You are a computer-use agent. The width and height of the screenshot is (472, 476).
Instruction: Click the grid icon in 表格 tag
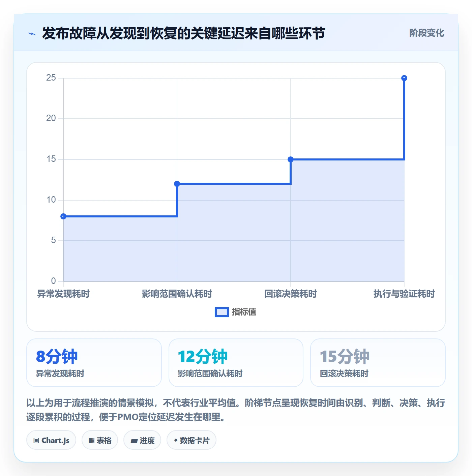[91, 440]
